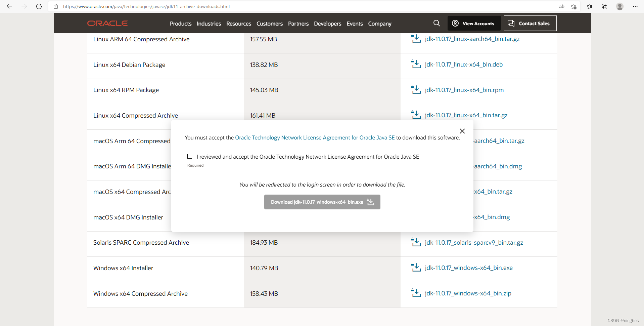Open the Events menu

click(355, 24)
